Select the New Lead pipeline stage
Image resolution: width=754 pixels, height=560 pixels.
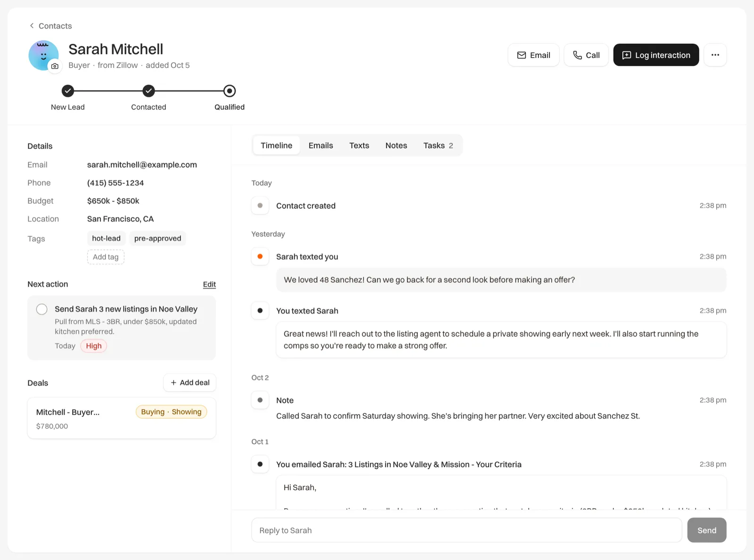pyautogui.click(x=68, y=91)
